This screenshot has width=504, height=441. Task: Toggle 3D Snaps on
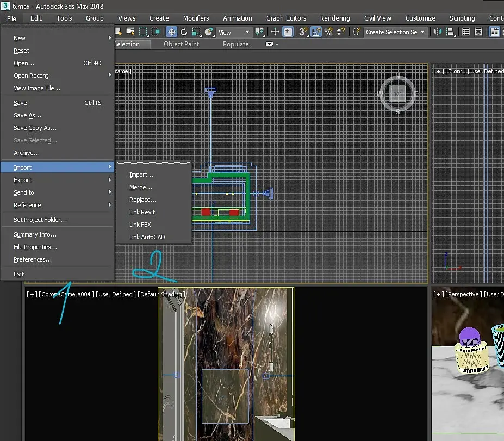point(303,32)
